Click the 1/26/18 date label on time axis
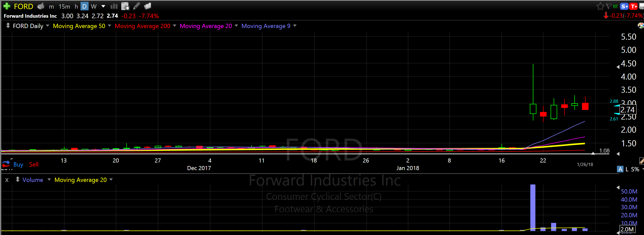Viewport: 644px width, 235px height. click(x=585, y=164)
